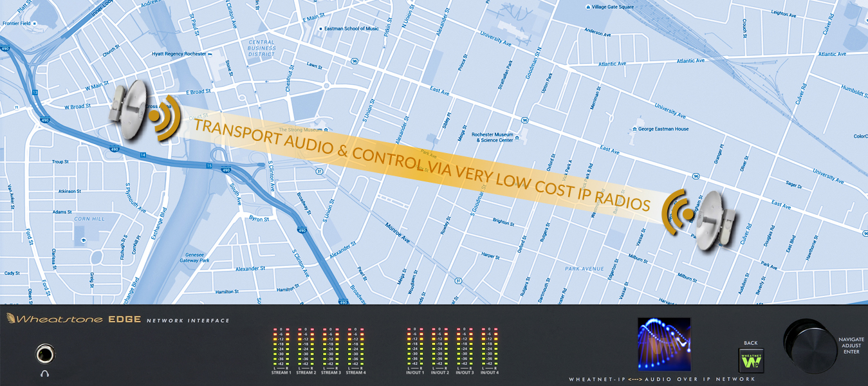Select the IN/OUT 3 level meter
The width and height of the screenshot is (868, 386).
[x=464, y=351]
